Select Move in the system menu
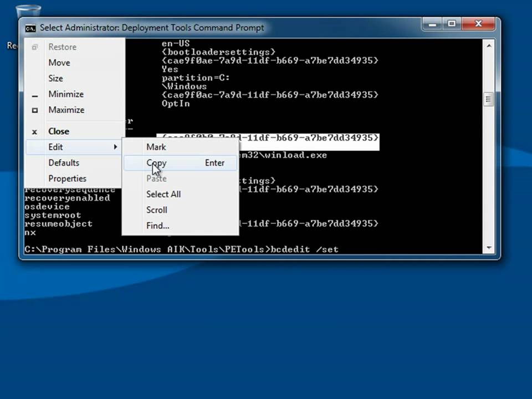The image size is (532, 399). coord(75,63)
